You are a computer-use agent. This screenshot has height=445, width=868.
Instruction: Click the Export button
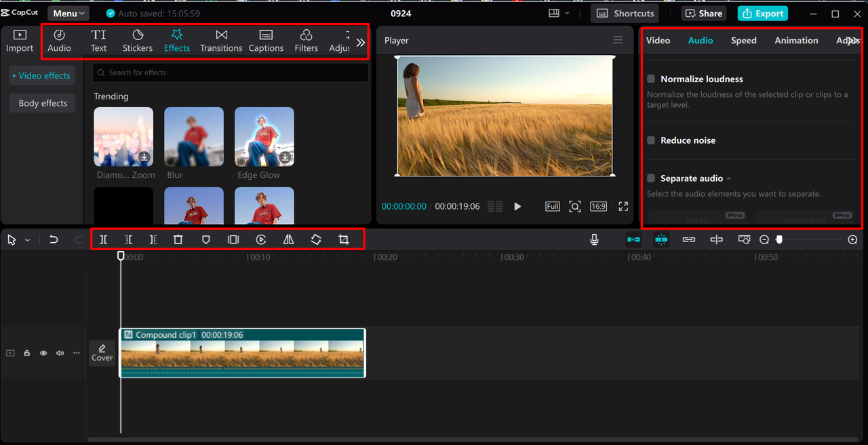click(762, 14)
